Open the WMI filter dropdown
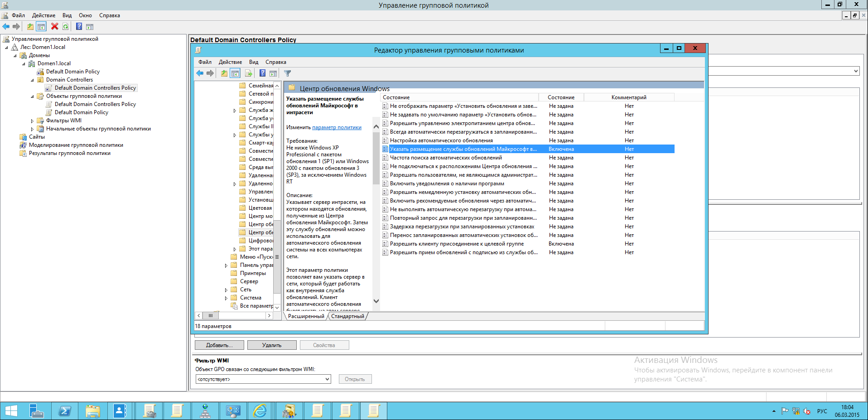 pos(327,379)
